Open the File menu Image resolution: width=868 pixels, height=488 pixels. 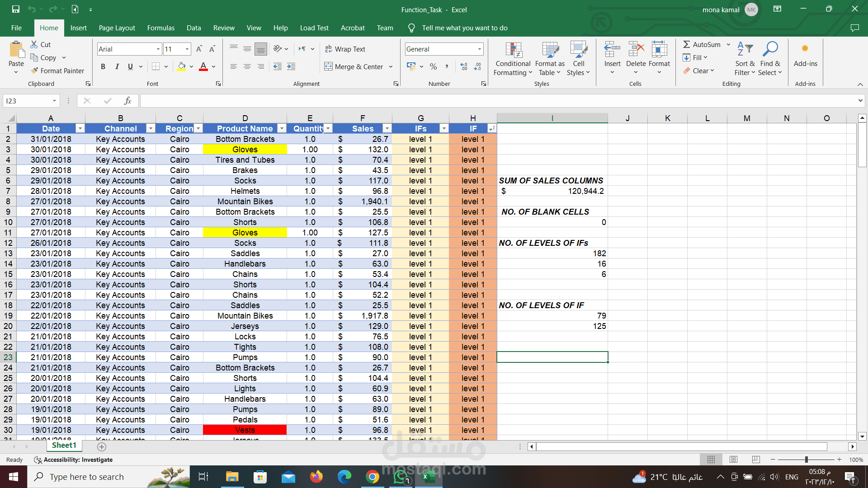(16, 28)
